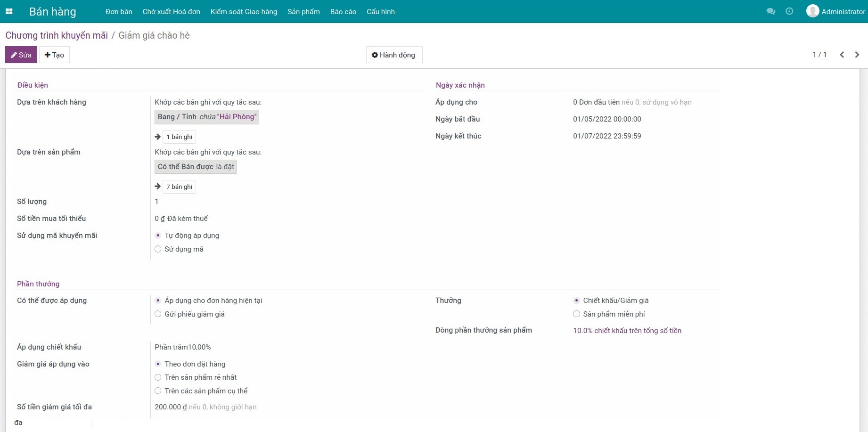Click the 1 / 1 pager counter

(x=819, y=55)
